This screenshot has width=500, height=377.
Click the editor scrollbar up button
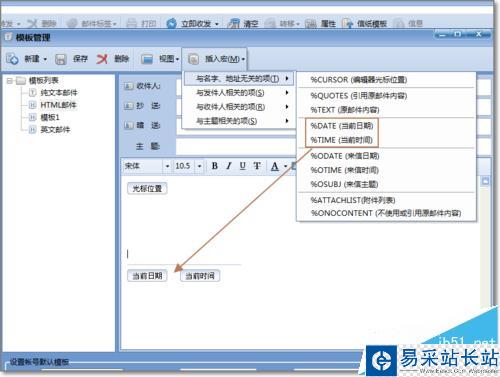click(485, 181)
